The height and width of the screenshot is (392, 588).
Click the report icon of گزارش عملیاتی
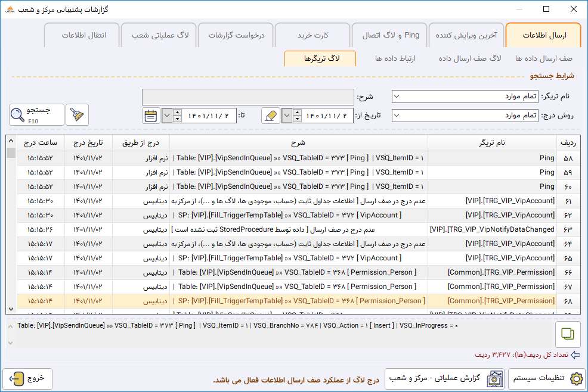click(495, 379)
